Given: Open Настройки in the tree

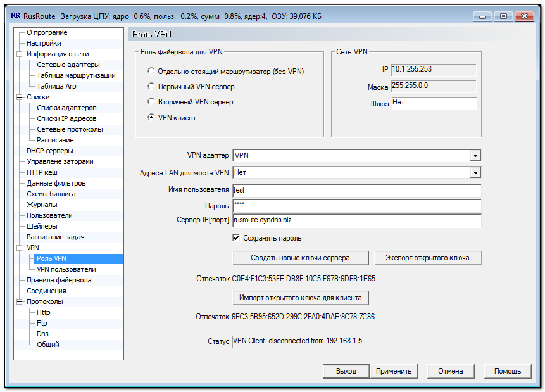Looking at the screenshot, I should pos(44,43).
